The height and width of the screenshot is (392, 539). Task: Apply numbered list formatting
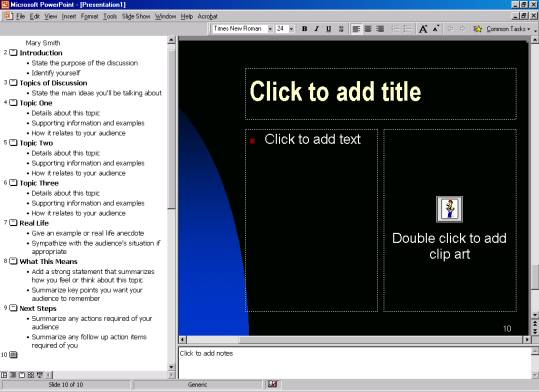[x=396, y=29]
